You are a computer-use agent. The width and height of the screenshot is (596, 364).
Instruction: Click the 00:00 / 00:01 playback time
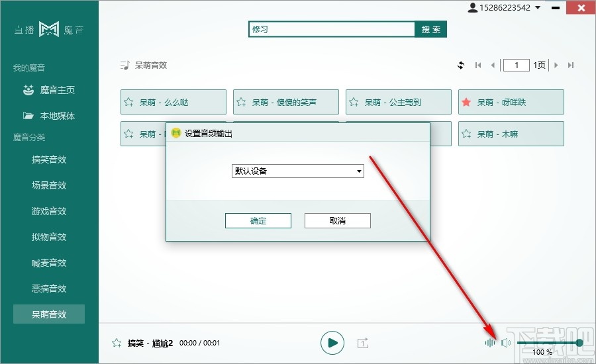(199, 343)
